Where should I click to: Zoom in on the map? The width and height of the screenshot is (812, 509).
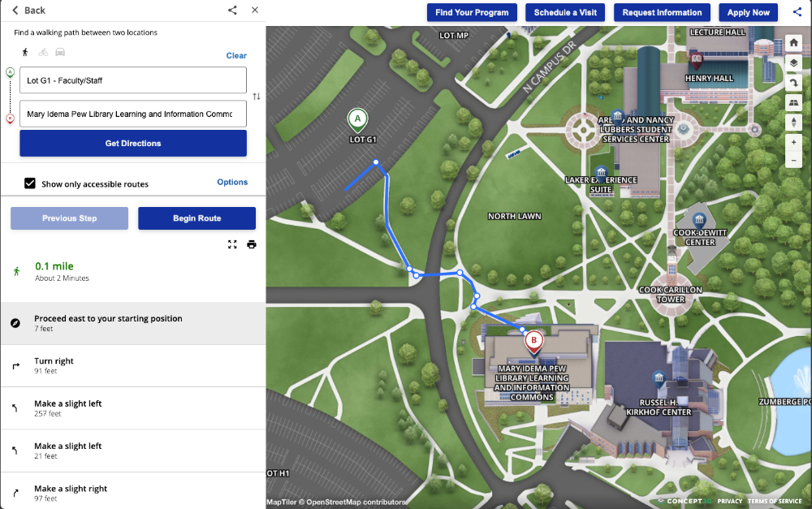point(794,142)
